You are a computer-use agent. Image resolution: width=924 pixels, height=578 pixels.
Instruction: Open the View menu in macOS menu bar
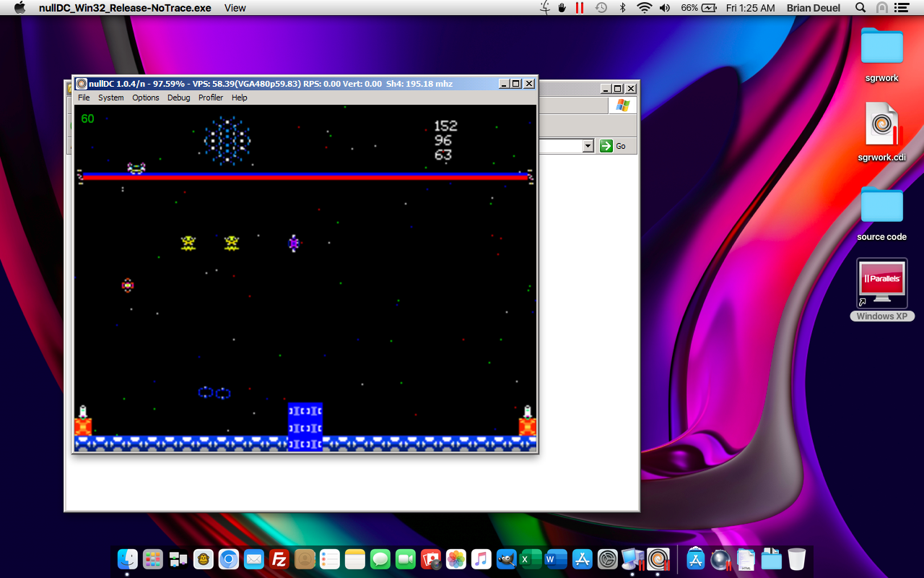235,8
